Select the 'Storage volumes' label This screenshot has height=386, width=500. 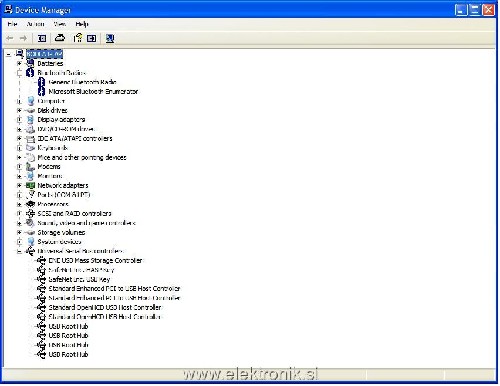(x=61, y=232)
